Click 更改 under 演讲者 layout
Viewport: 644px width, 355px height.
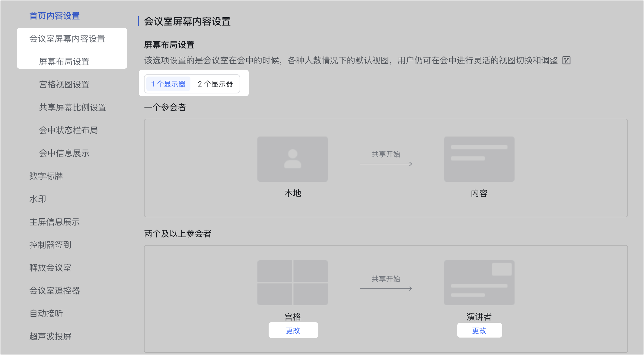pyautogui.click(x=479, y=331)
